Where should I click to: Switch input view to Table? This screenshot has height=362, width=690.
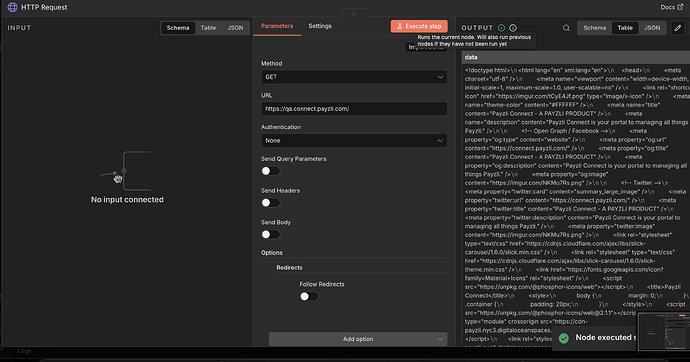point(208,28)
